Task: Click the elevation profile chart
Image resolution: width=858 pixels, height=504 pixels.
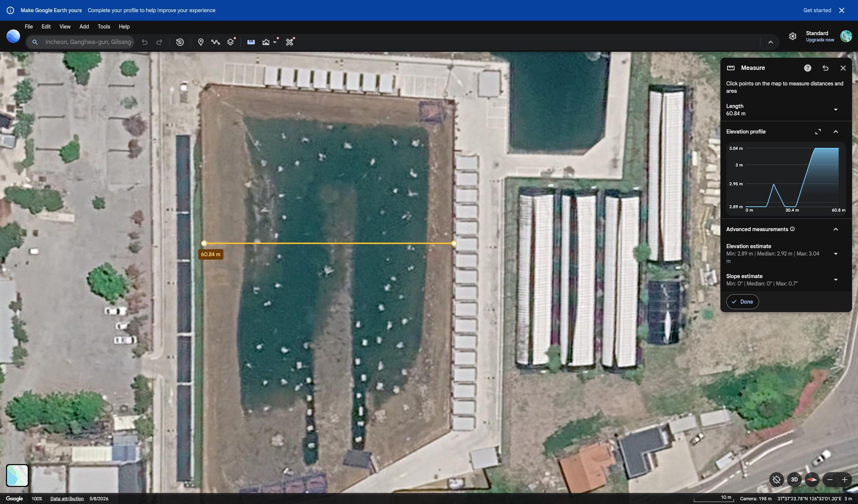Action: coord(786,179)
